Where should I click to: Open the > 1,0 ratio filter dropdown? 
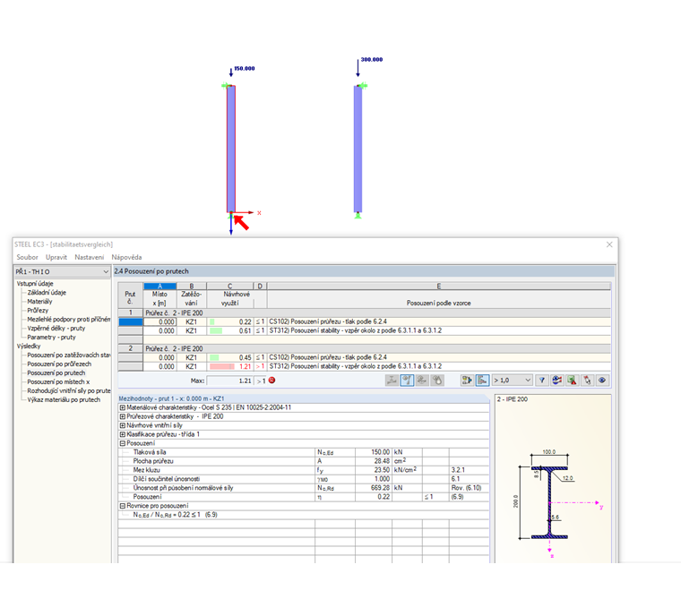(512, 381)
